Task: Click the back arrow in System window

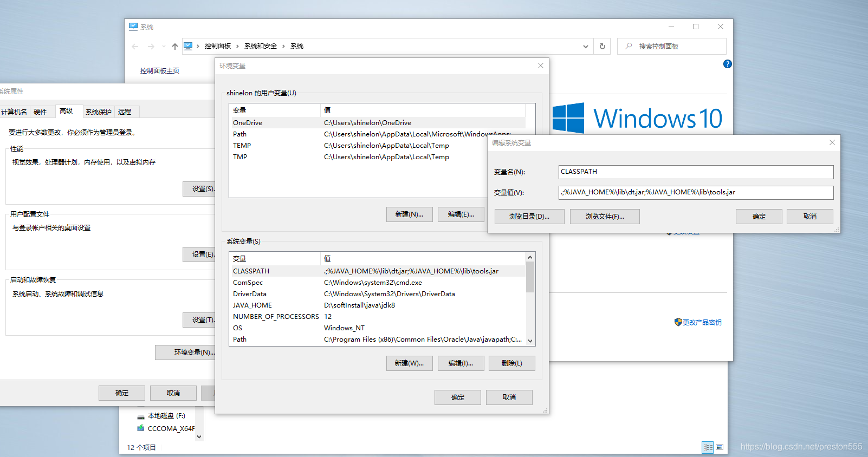Action: point(135,47)
